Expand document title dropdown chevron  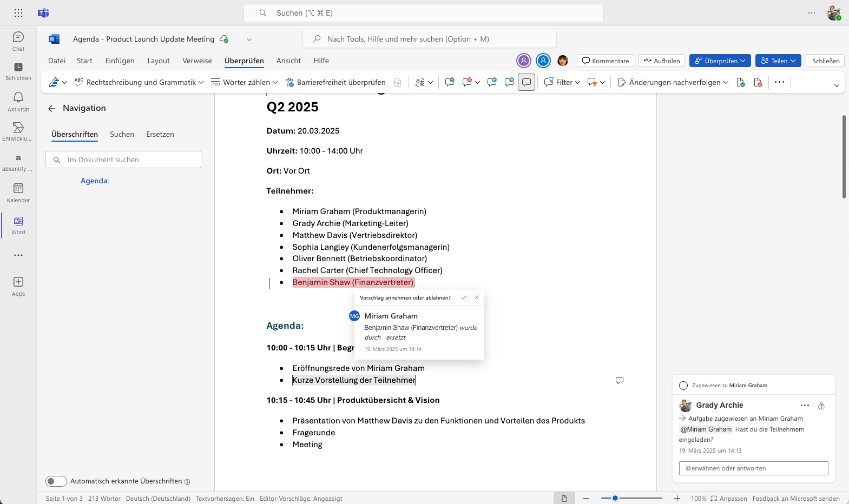click(249, 39)
